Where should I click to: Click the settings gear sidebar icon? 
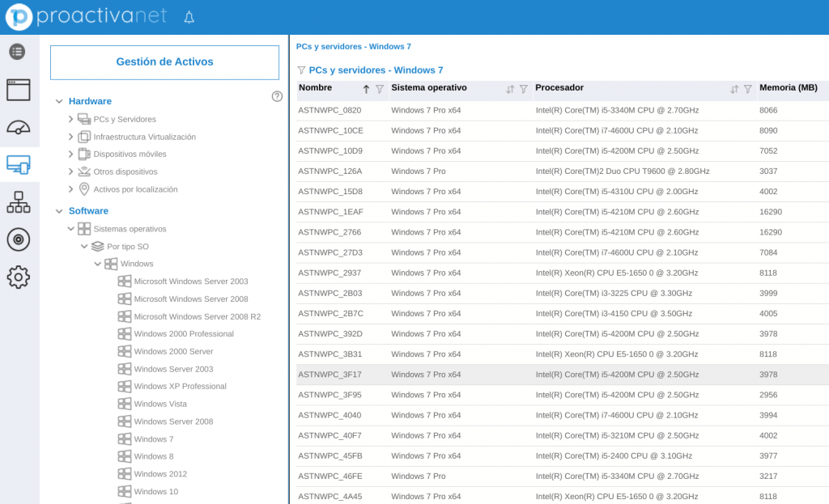(x=18, y=277)
